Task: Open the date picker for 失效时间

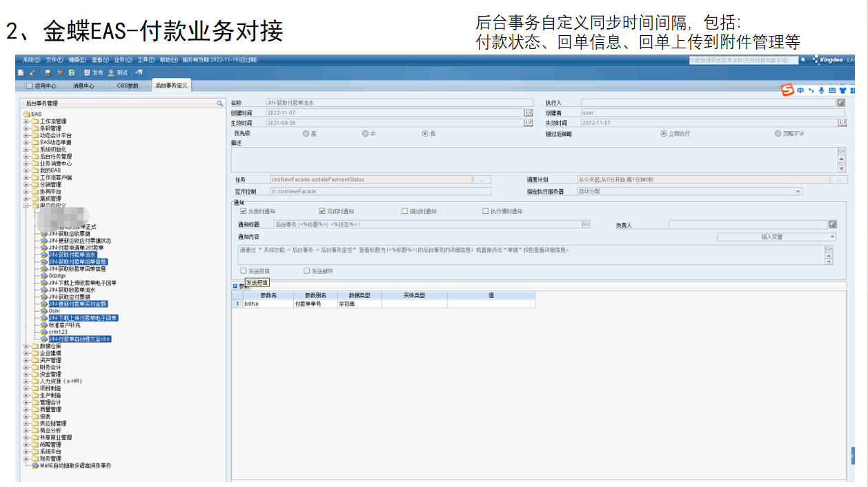Action: (842, 123)
